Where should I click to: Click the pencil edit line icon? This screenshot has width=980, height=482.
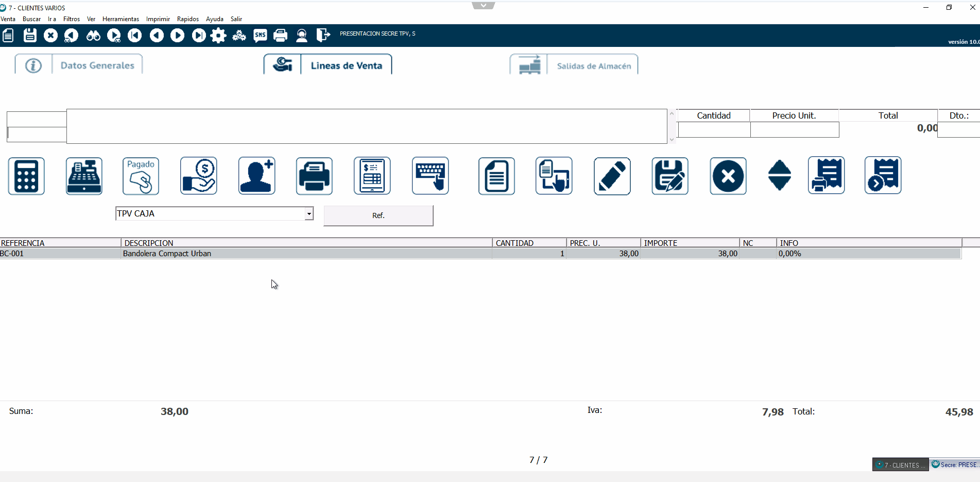pos(612,176)
